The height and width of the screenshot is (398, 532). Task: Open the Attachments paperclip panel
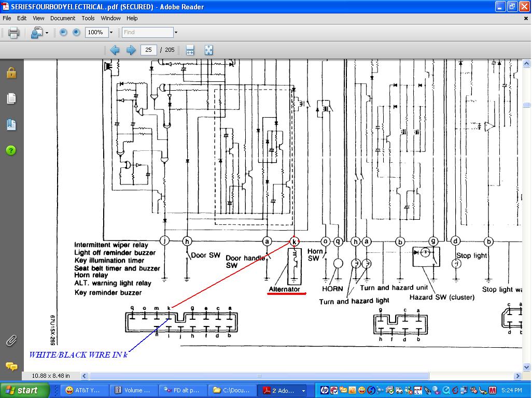(11, 340)
